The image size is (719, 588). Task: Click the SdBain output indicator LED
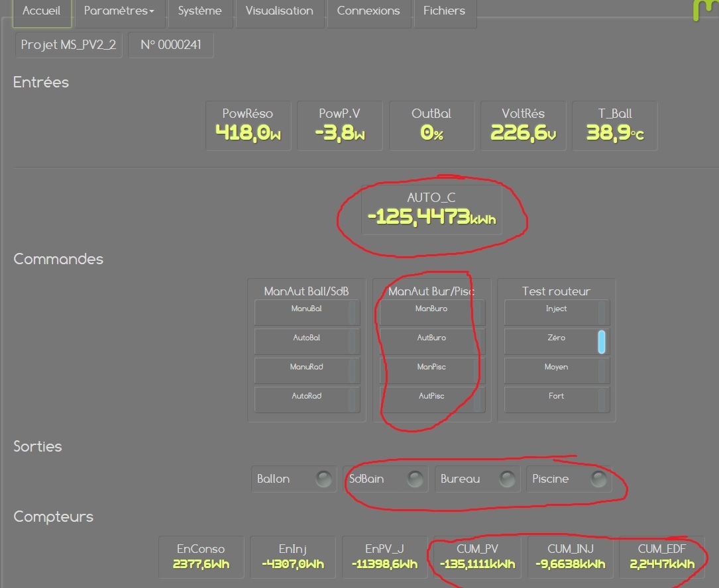pyautogui.click(x=415, y=479)
